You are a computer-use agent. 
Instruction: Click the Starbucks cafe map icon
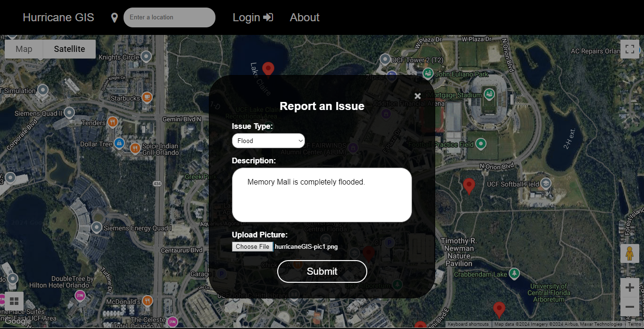point(147,97)
